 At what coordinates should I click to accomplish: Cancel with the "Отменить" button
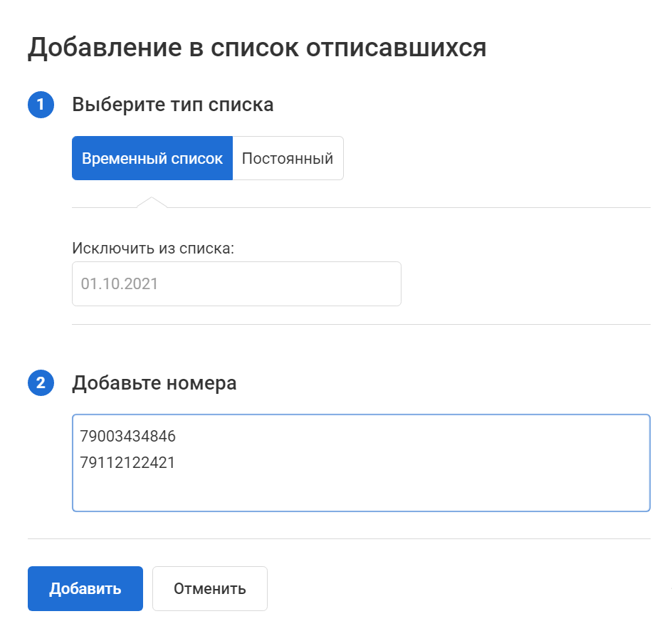pos(210,589)
